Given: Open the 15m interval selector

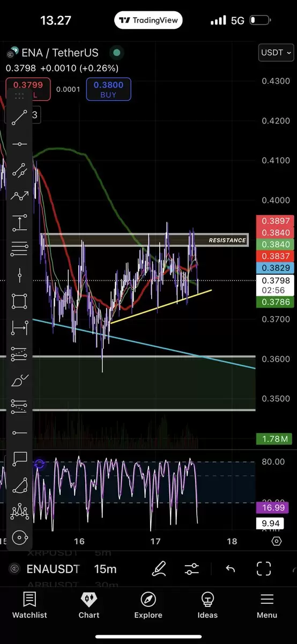Looking at the screenshot, I should click(x=106, y=569).
